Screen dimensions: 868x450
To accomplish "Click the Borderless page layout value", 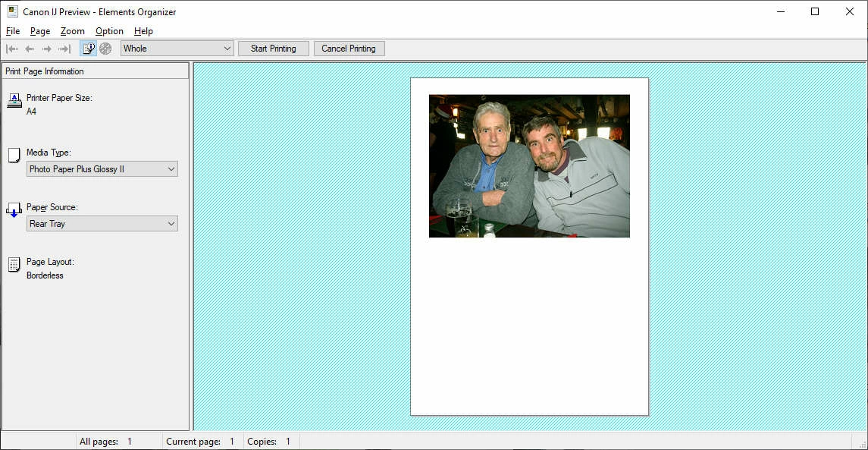I will click(45, 275).
